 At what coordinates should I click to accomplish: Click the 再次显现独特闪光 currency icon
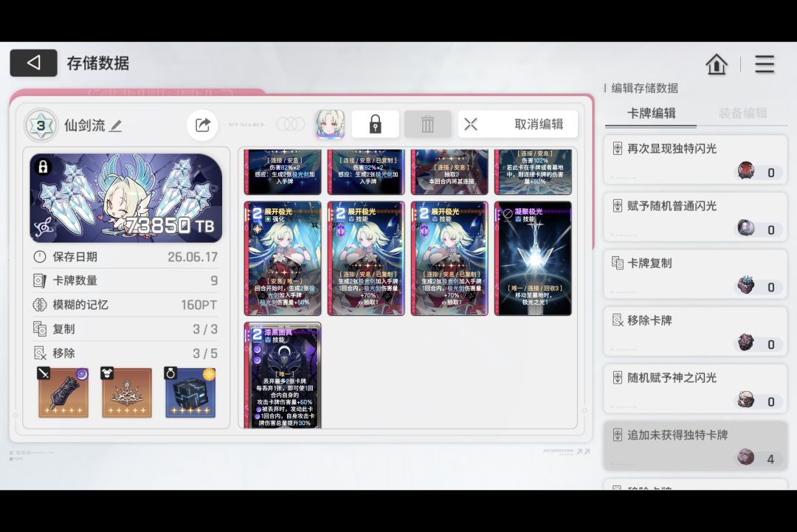(x=746, y=170)
